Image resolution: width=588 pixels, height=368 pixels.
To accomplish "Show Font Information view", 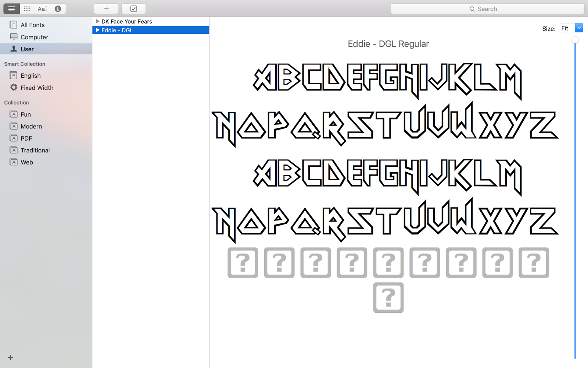I will pyautogui.click(x=58, y=9).
